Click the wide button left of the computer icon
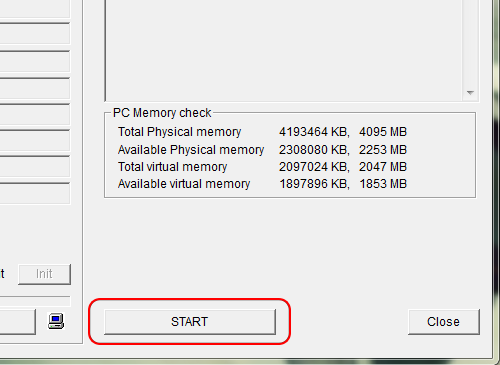This screenshot has width=500, height=365. point(17,322)
